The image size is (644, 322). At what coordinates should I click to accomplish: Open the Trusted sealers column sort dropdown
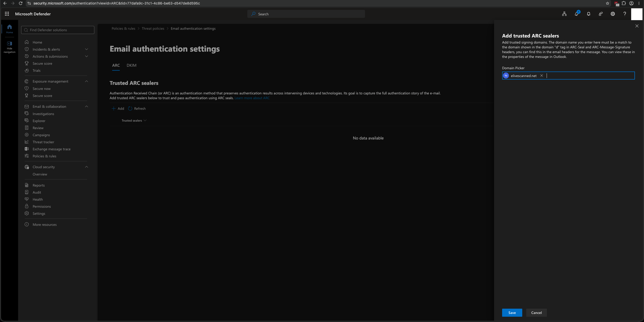145,121
